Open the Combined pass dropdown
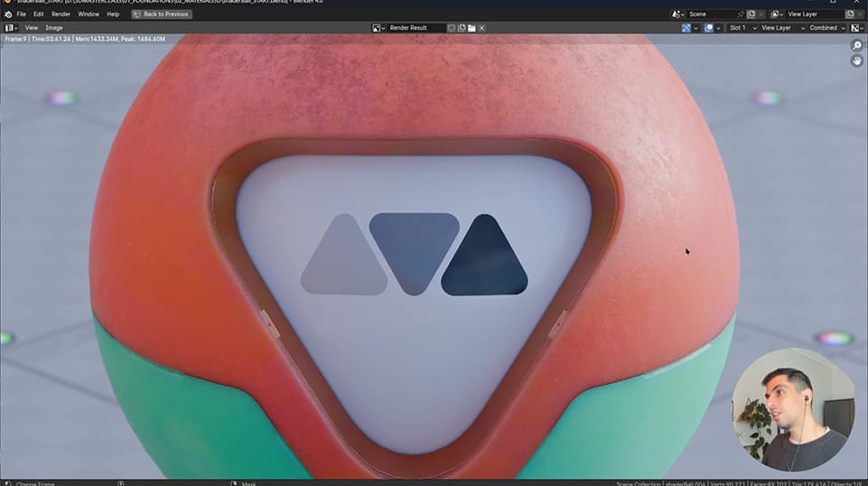This screenshot has width=868, height=486. click(827, 28)
